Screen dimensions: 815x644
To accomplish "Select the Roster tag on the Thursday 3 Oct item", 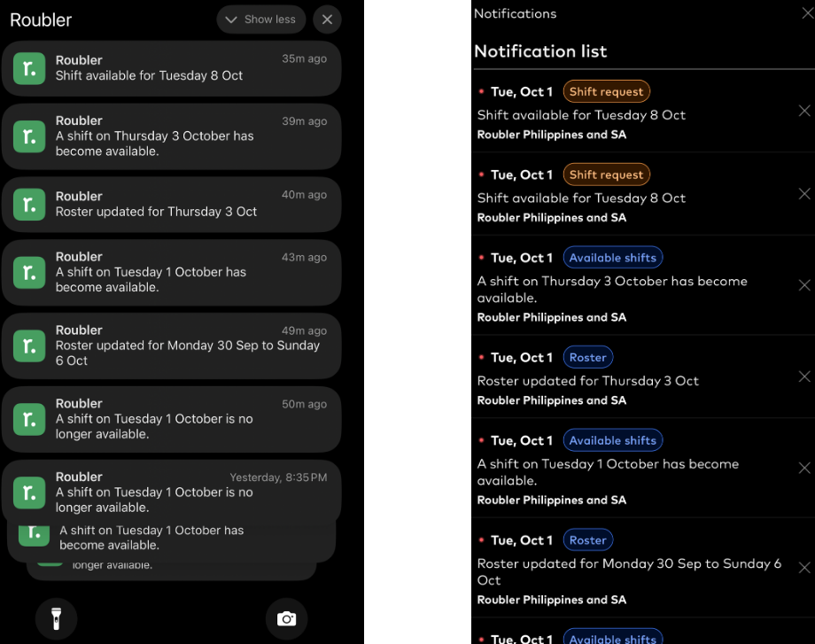I will pyautogui.click(x=588, y=358).
